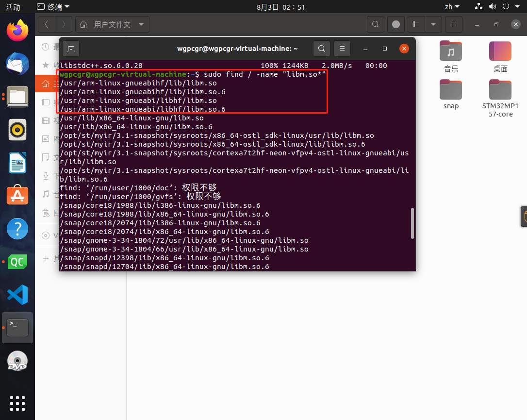Click the /usr/lib/x86_64-linux-gnu/libm.so.6 line
The height and width of the screenshot is (420, 527).
click(136, 127)
